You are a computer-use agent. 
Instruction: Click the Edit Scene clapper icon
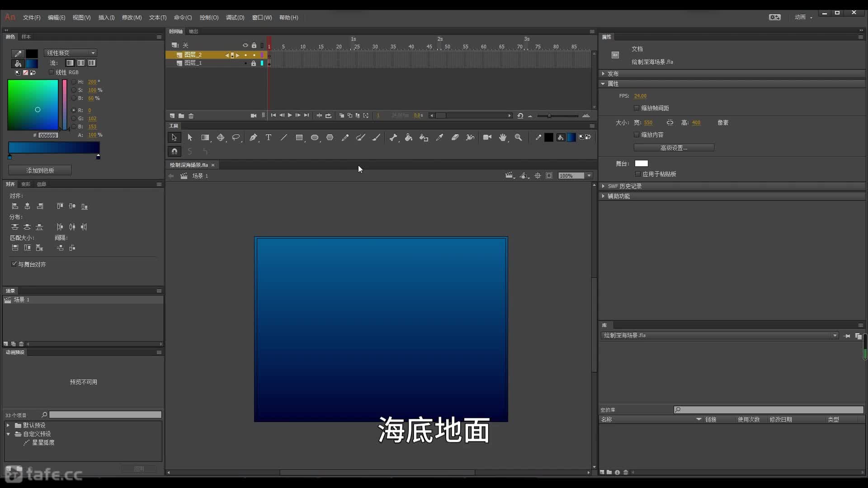tap(509, 176)
